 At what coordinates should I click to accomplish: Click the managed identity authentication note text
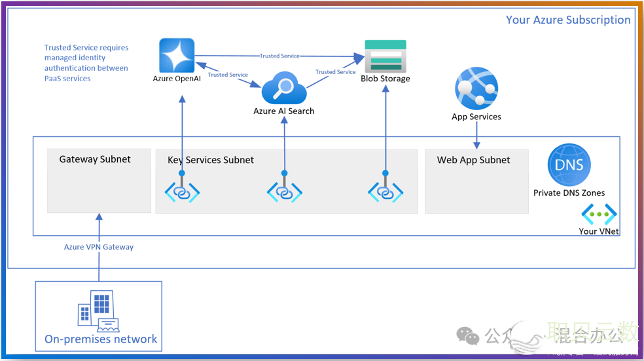(x=86, y=63)
